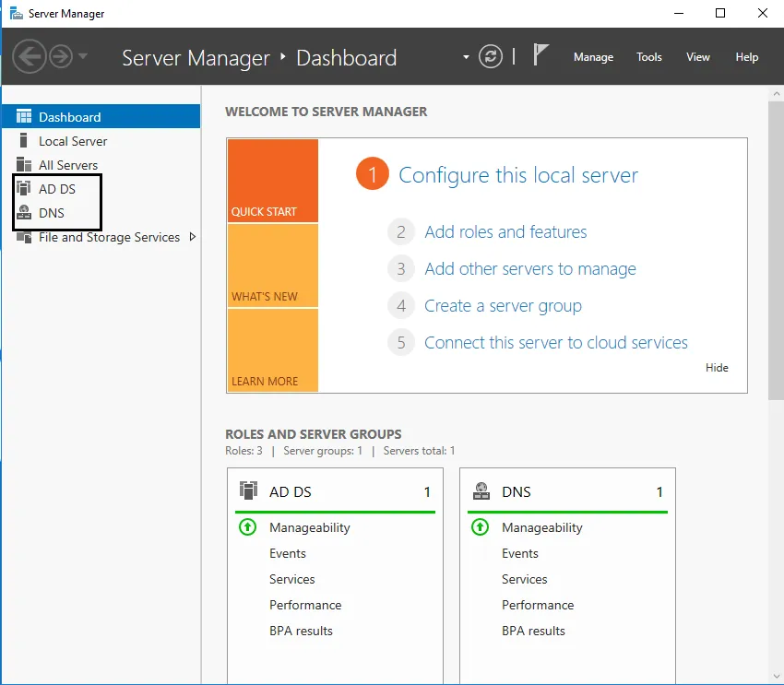The height and width of the screenshot is (685, 784).
Task: Click AD DS Manageability green status icon
Action: point(247,527)
